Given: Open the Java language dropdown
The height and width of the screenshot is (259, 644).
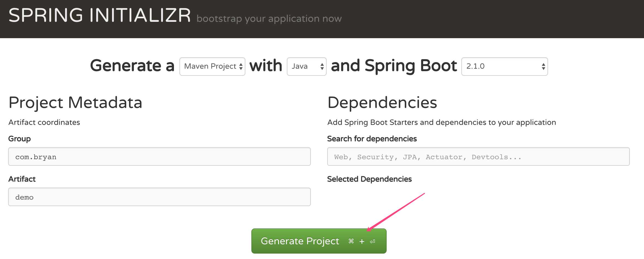Looking at the screenshot, I should click(x=306, y=66).
